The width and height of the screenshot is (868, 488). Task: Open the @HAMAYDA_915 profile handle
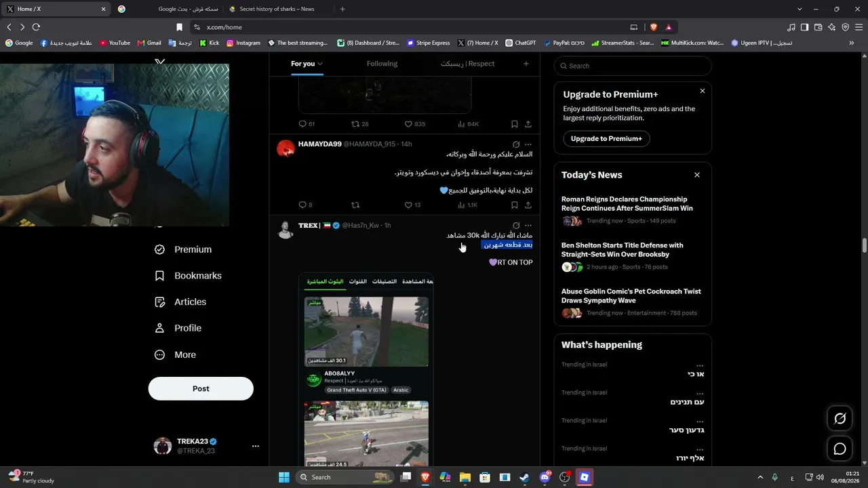click(x=370, y=144)
